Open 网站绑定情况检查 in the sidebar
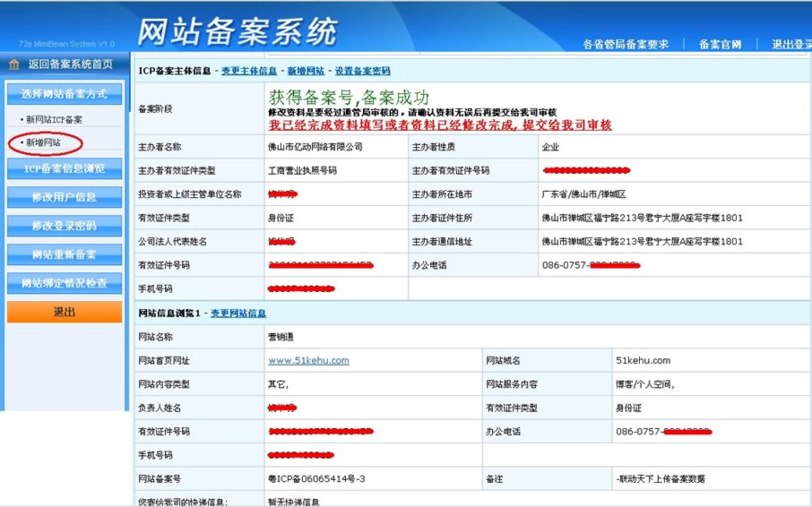This screenshot has width=812, height=507. [x=65, y=283]
